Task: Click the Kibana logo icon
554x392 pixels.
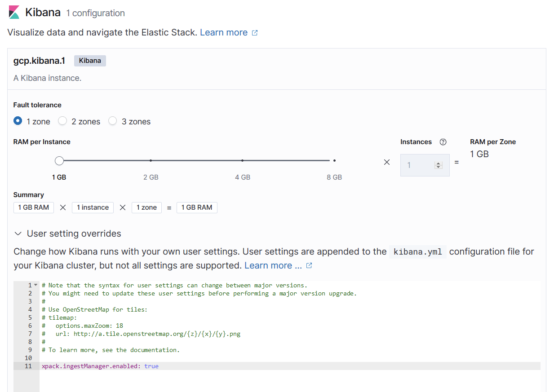Action: [x=14, y=13]
